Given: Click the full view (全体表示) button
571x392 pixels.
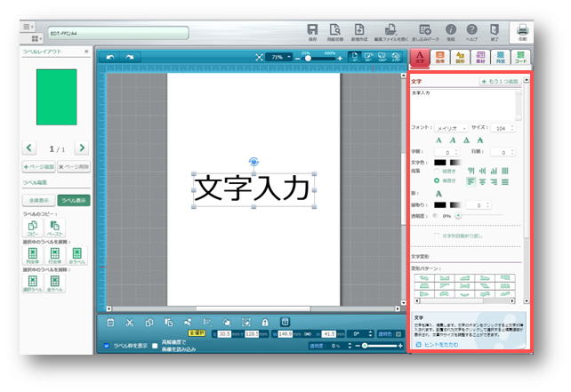Looking at the screenshot, I should click(38, 201).
